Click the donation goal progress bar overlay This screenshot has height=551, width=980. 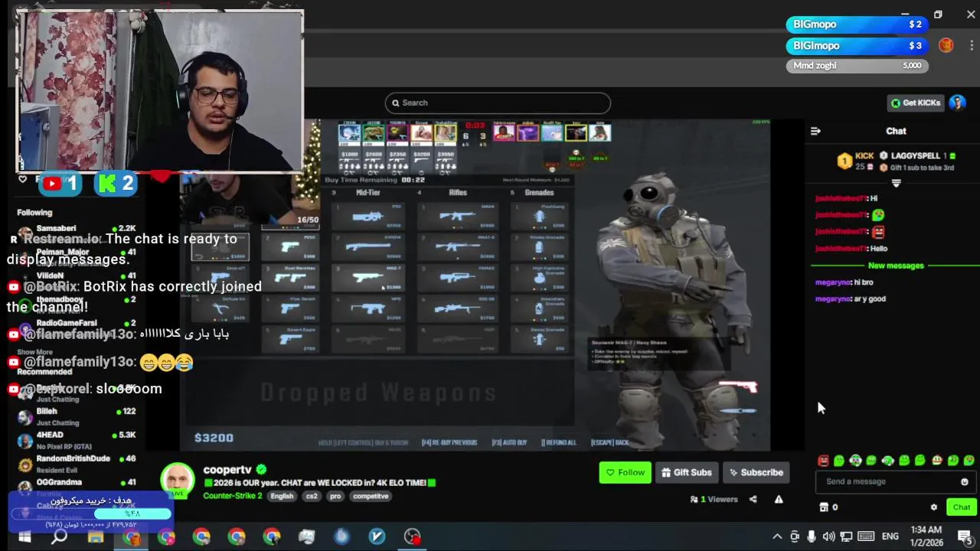90,514
